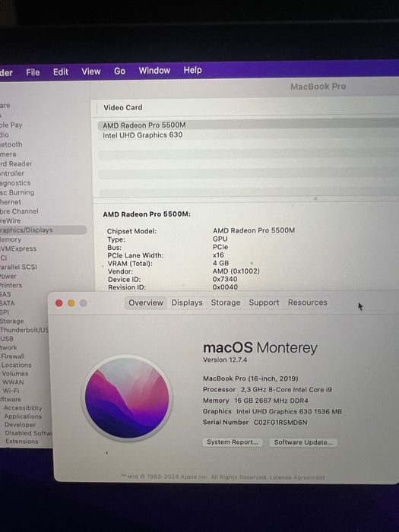Select Printers in the sidebar
The height and width of the screenshot is (532, 399).
pos(11,285)
